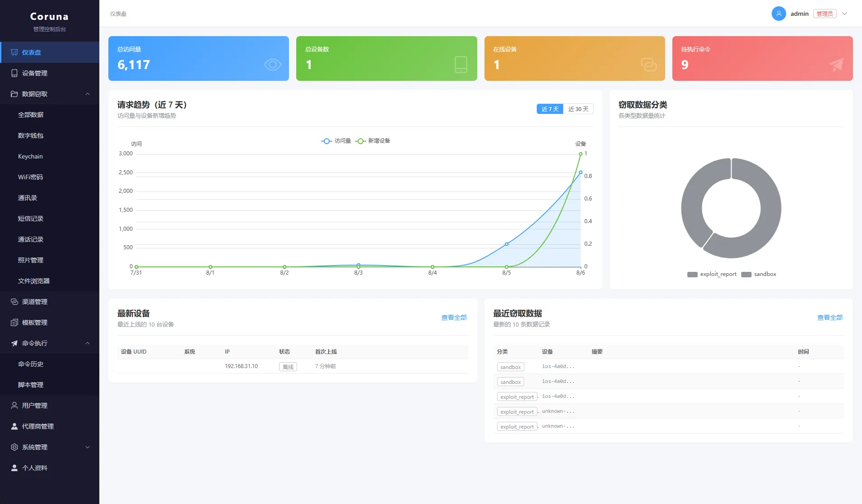Click the 数据窃取 folder icon in sidebar

[x=14, y=94]
